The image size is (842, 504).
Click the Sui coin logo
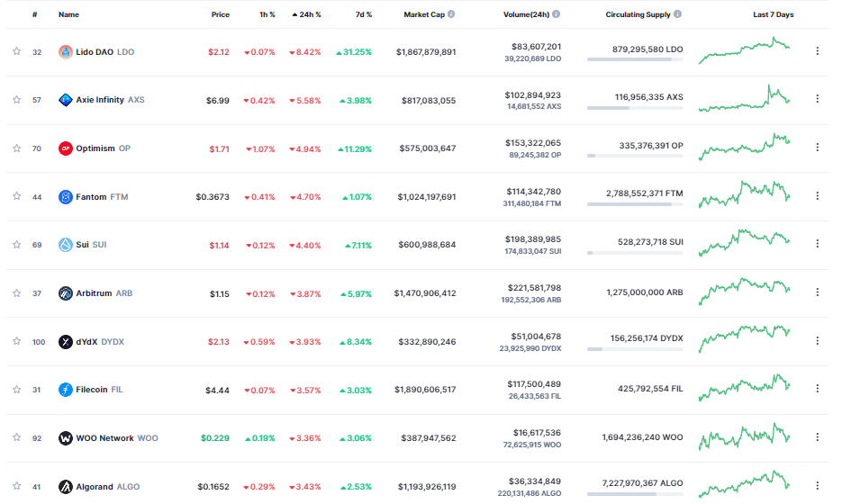[x=66, y=245]
